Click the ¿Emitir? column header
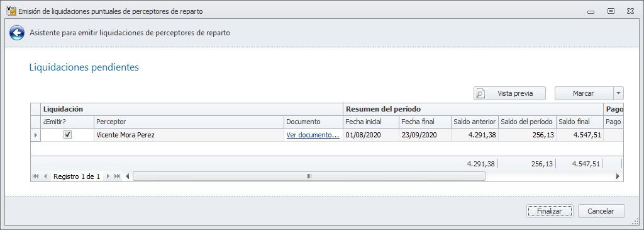The width and height of the screenshot is (644, 230). pyautogui.click(x=67, y=122)
